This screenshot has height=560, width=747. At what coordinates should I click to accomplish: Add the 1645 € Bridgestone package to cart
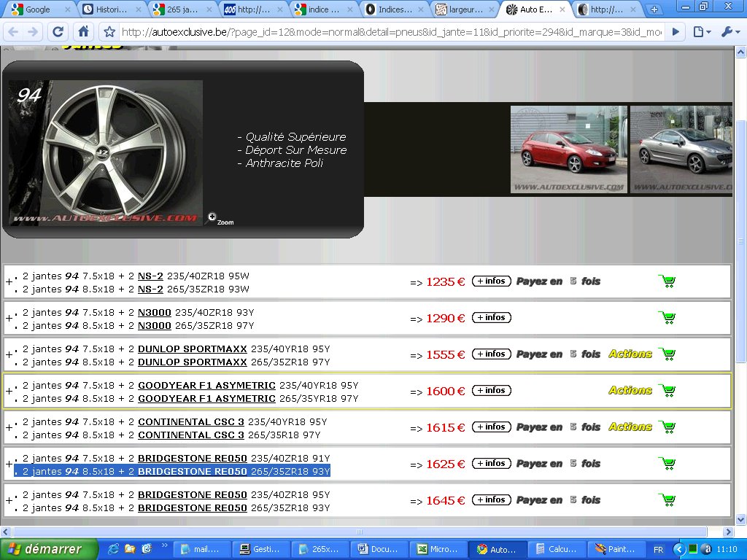666,500
